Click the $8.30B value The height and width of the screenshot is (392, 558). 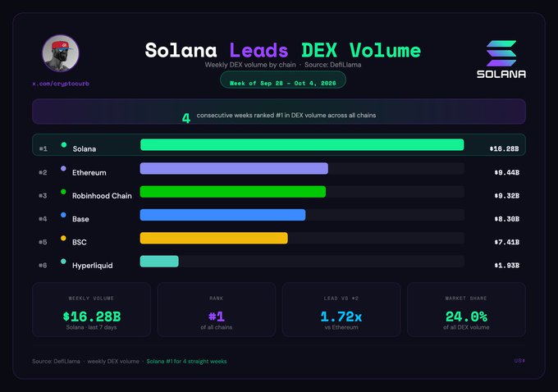[x=507, y=219]
